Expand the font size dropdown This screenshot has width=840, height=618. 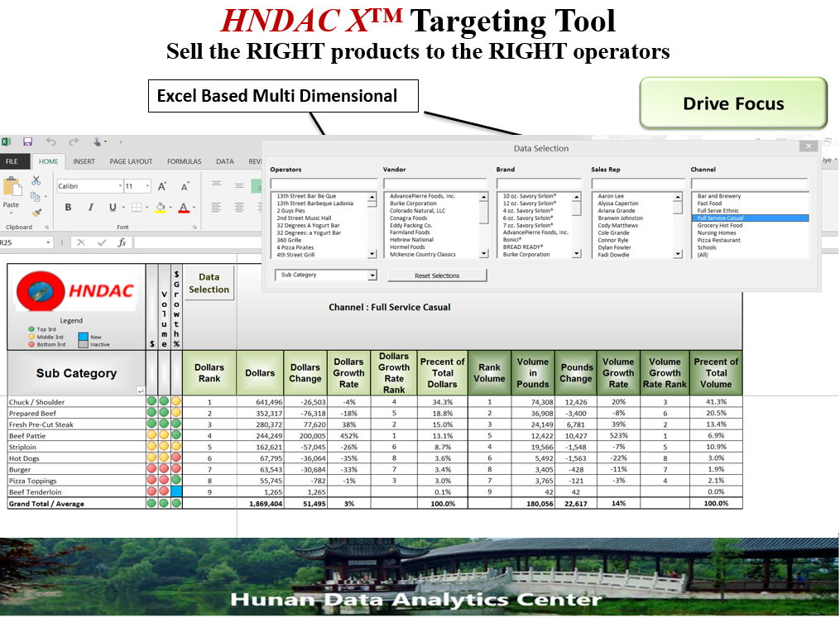146,187
